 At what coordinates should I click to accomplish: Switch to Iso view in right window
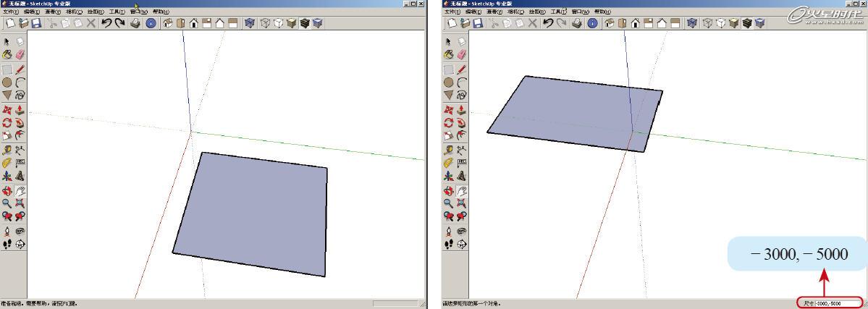[x=609, y=23]
